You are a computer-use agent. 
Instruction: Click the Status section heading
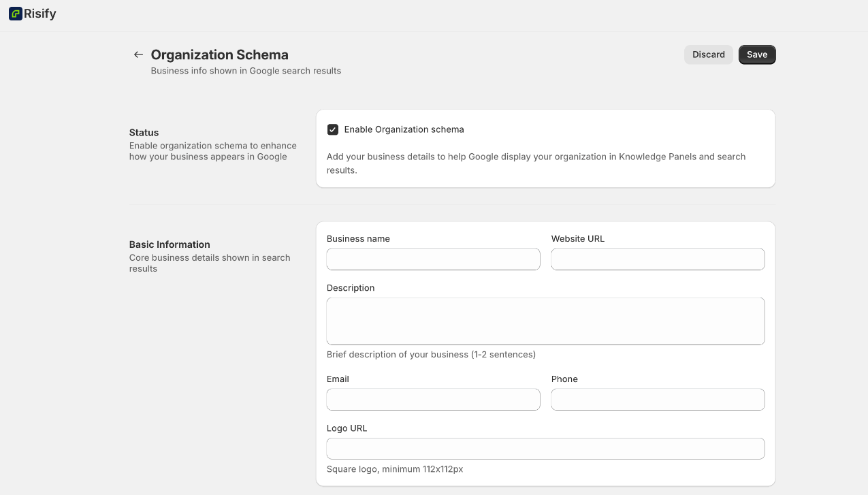tap(144, 133)
